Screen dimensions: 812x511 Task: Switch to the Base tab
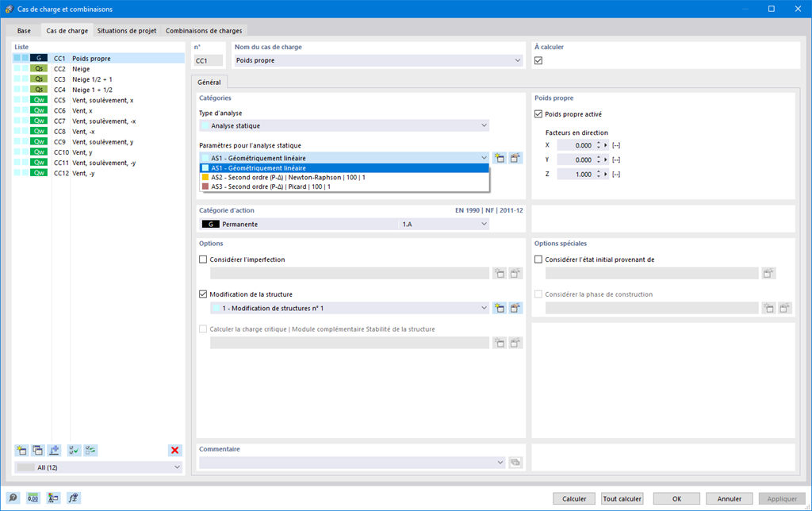coord(24,31)
